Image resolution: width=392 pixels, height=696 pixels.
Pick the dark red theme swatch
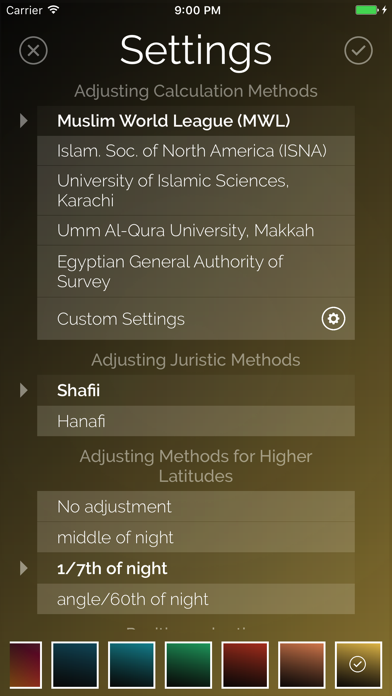tap(245, 664)
